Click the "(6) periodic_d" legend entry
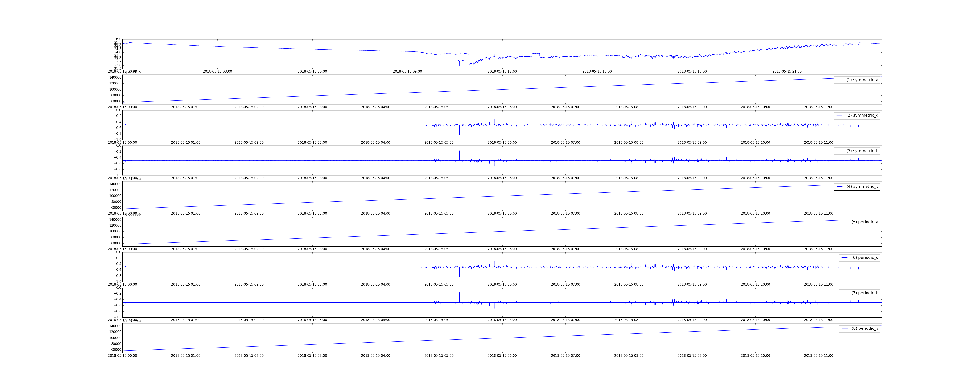The image size is (980, 392). pyautogui.click(x=859, y=258)
